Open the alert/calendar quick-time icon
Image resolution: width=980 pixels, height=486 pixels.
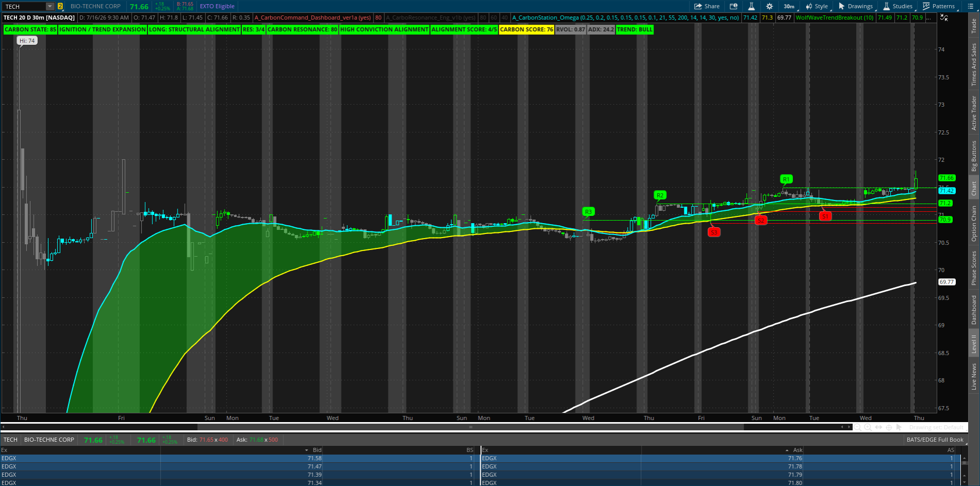[x=733, y=6]
